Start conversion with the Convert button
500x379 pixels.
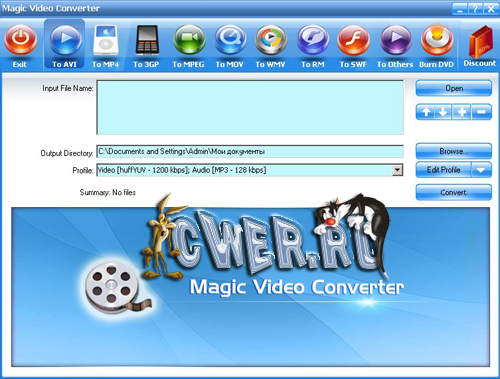coord(454,192)
